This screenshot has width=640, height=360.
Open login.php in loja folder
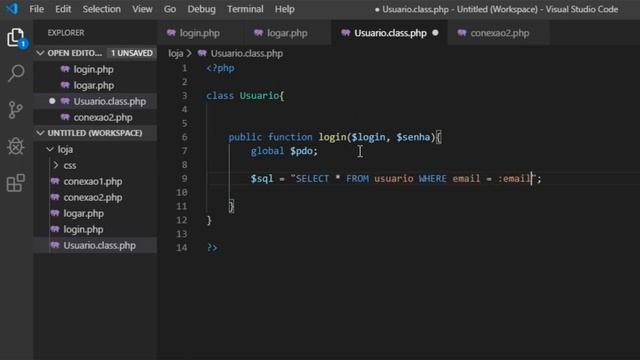83,229
